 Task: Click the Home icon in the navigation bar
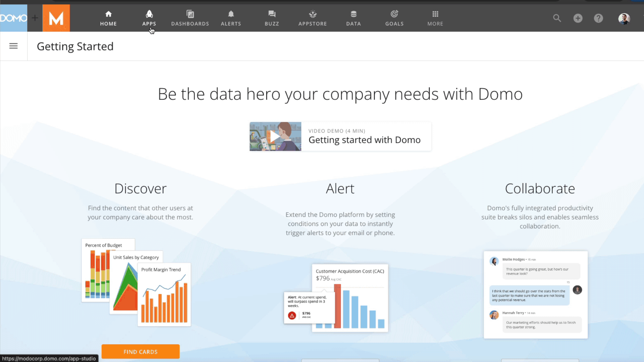tap(108, 14)
